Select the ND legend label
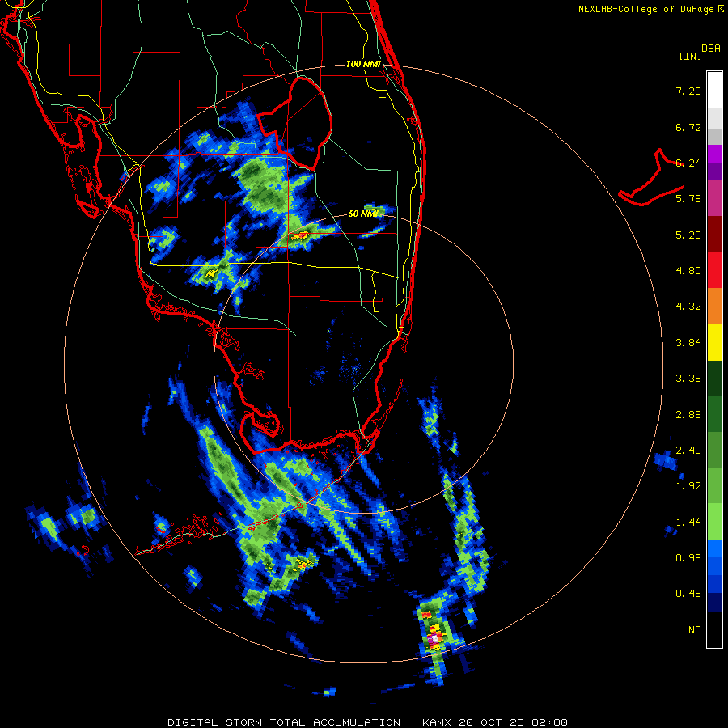Image resolution: width=728 pixels, height=728 pixels. [x=695, y=629]
